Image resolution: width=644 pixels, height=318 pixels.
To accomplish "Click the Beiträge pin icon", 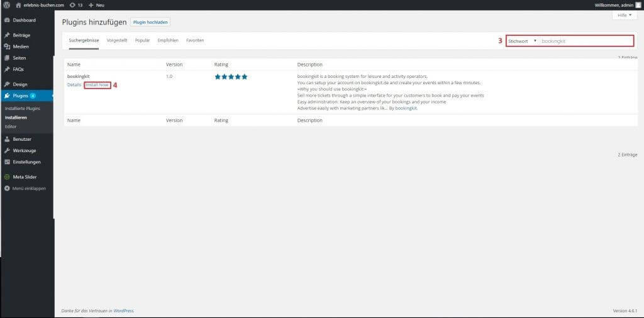I will [x=7, y=35].
